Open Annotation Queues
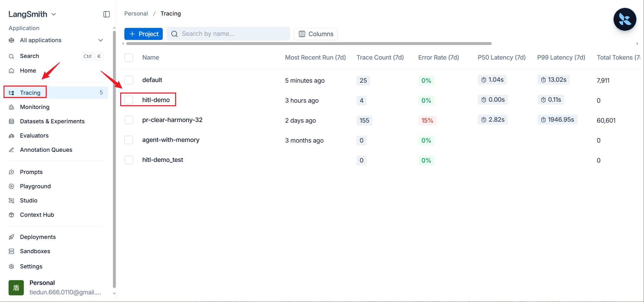 pyautogui.click(x=46, y=150)
